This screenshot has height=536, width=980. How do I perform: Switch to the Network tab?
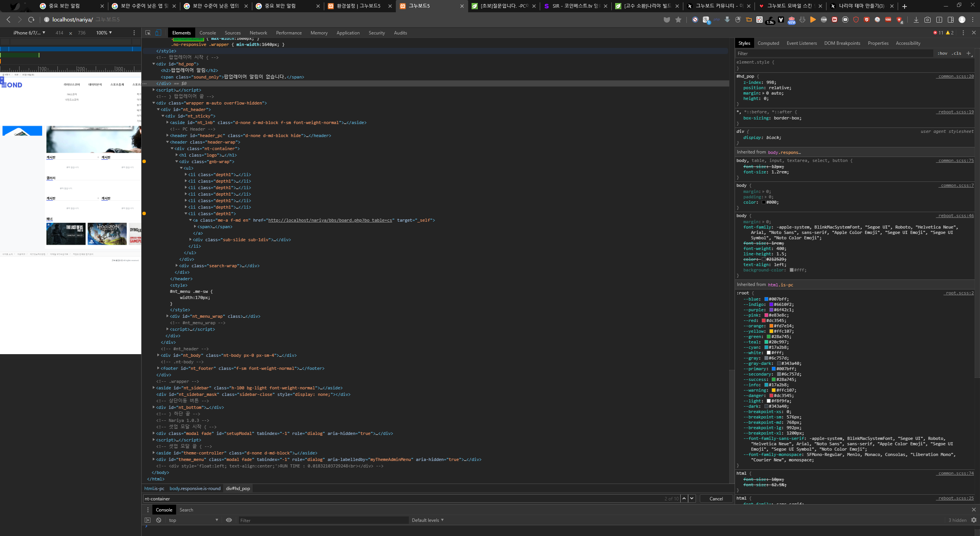click(258, 33)
